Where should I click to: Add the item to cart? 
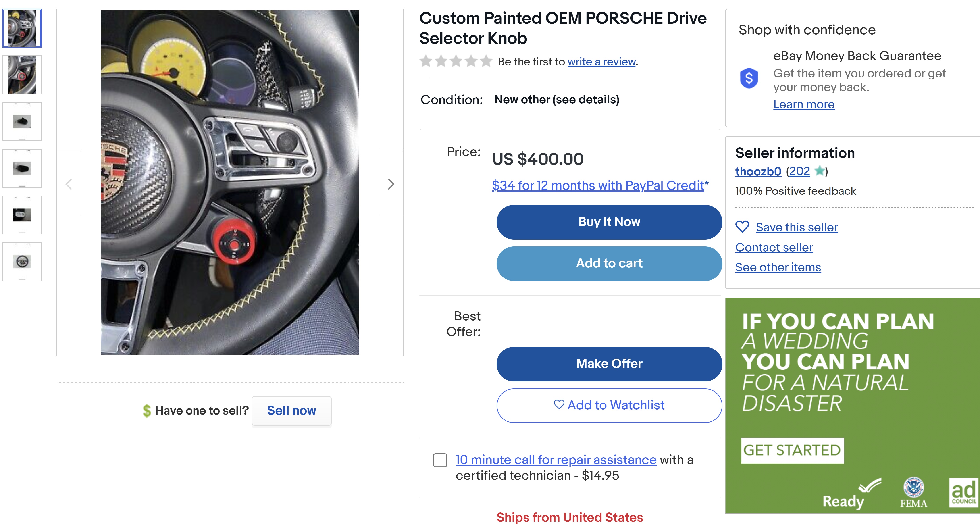point(609,263)
